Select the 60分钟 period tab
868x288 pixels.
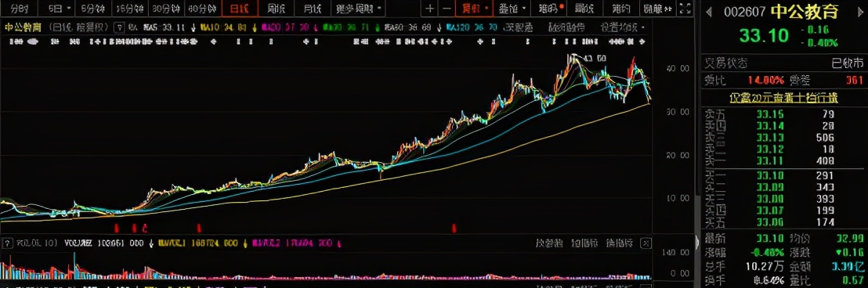(202, 9)
